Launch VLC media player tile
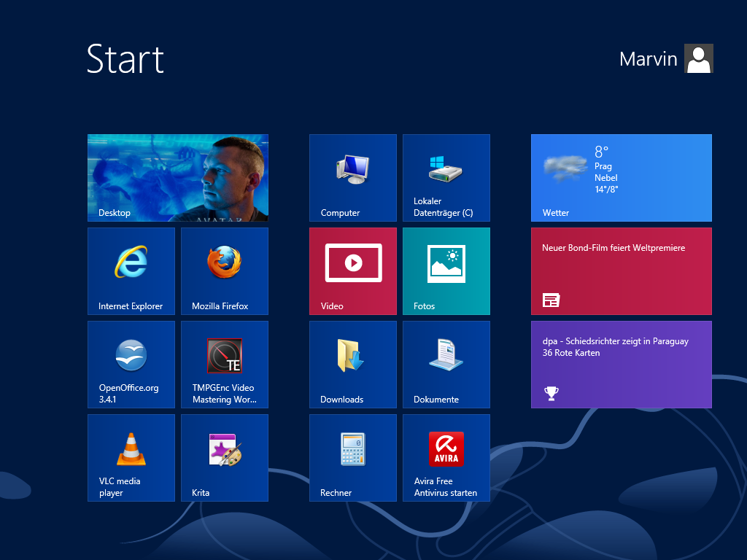The width and height of the screenshot is (747, 560). 131,458
